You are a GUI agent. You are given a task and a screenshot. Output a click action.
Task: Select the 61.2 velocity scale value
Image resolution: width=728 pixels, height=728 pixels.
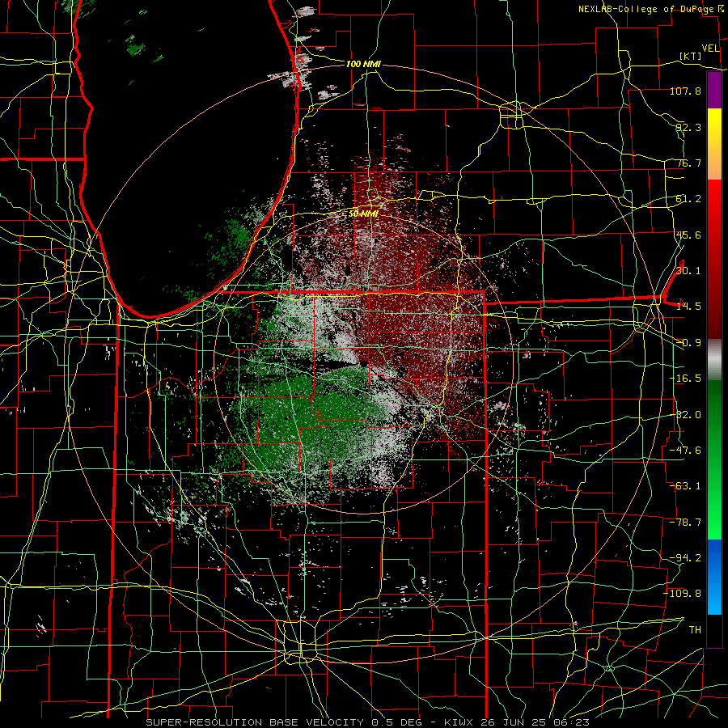coord(688,199)
